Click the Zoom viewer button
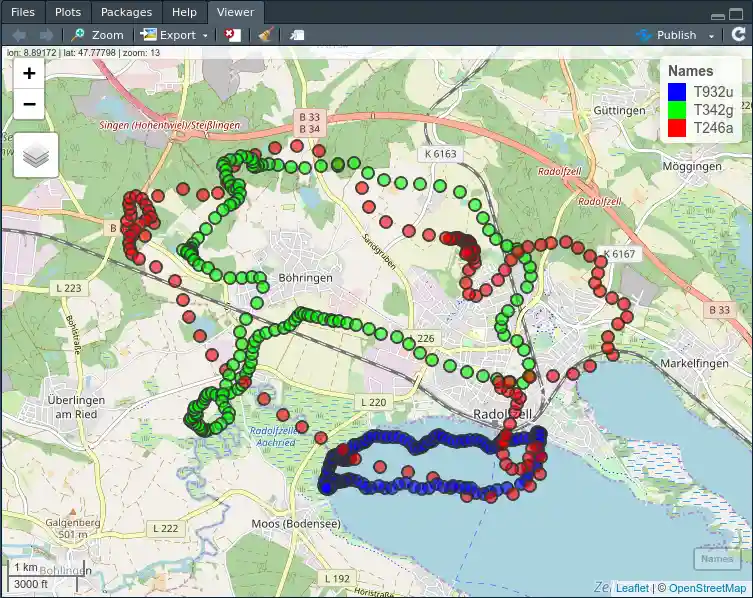 (x=98, y=35)
